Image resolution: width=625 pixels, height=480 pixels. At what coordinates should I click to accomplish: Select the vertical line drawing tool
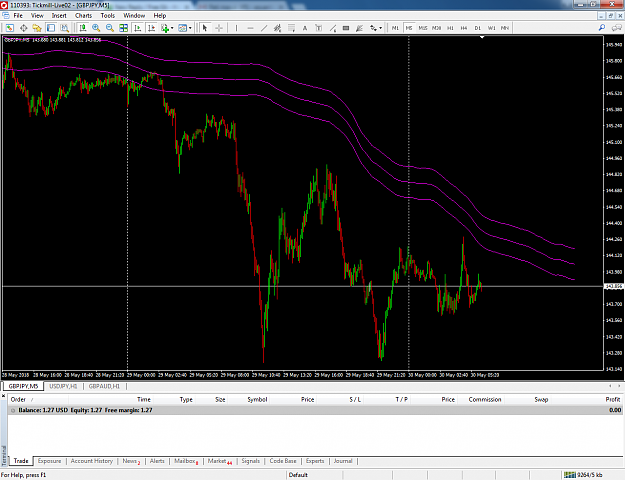(236, 28)
